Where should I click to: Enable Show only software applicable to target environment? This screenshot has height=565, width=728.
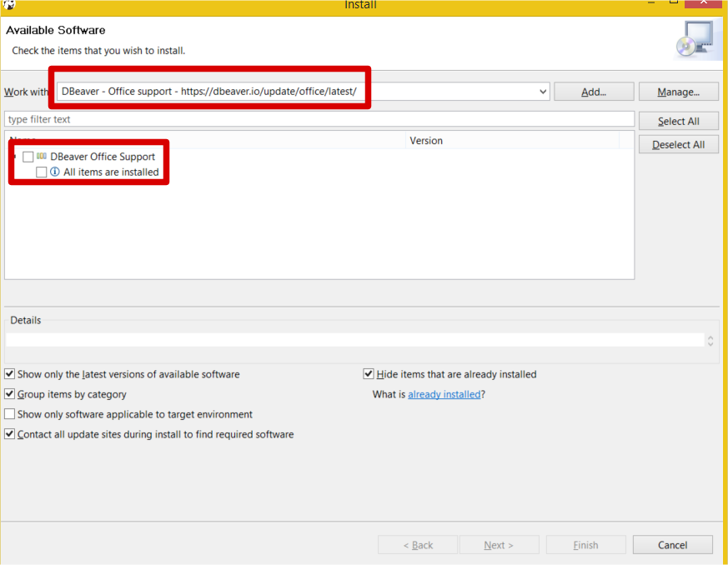tap(10, 414)
